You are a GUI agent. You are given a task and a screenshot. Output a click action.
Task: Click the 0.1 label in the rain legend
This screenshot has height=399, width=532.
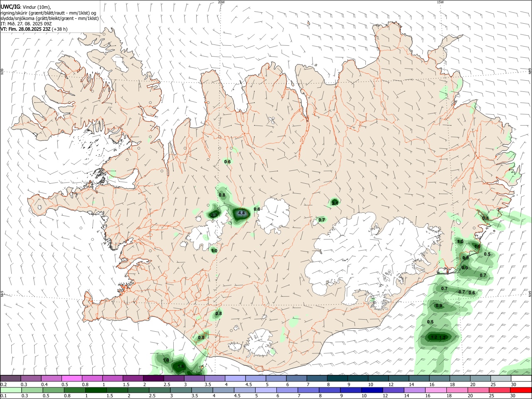(3, 396)
